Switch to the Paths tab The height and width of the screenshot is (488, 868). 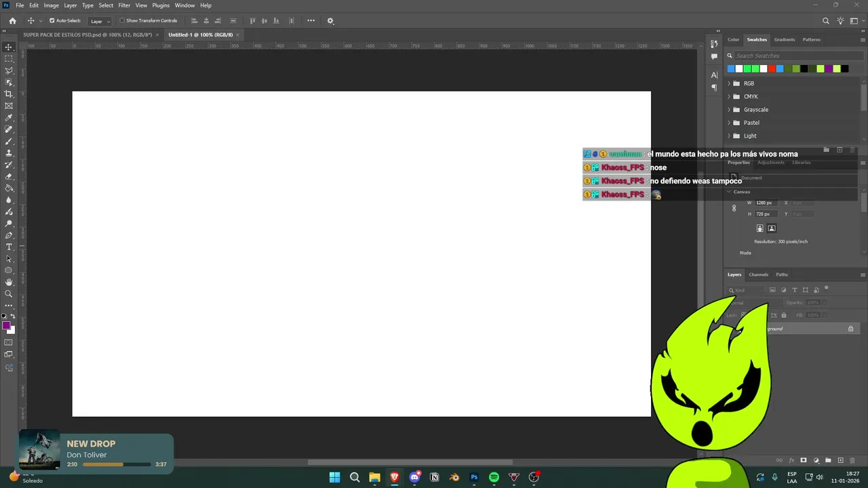pos(782,274)
